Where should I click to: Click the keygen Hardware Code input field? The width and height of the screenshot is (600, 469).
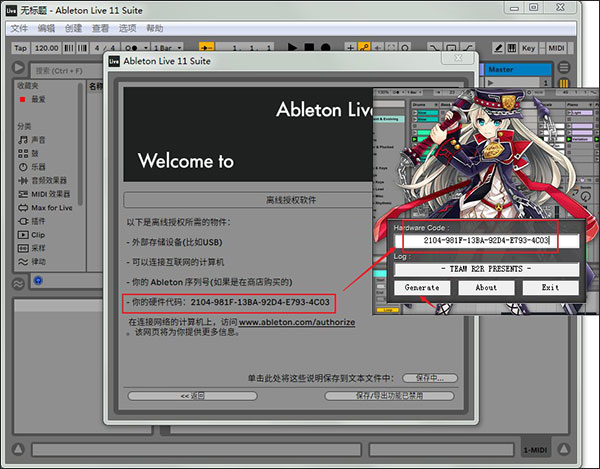[486, 241]
